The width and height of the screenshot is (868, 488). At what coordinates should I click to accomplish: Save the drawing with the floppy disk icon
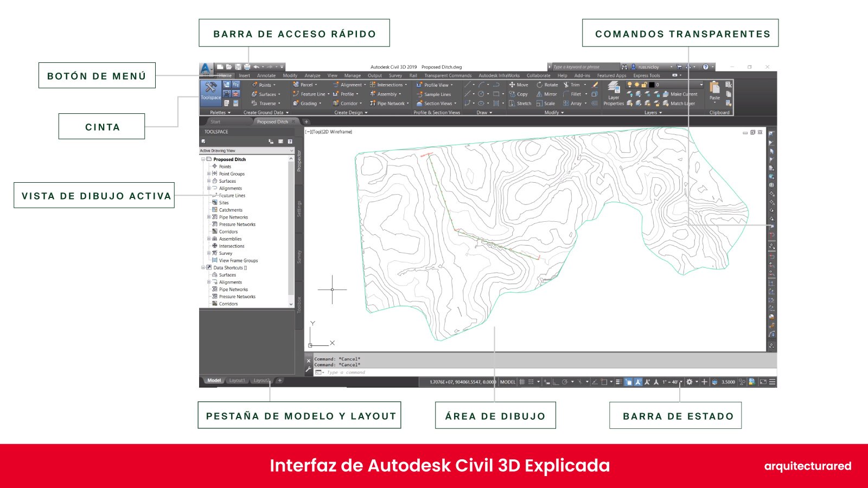(238, 67)
